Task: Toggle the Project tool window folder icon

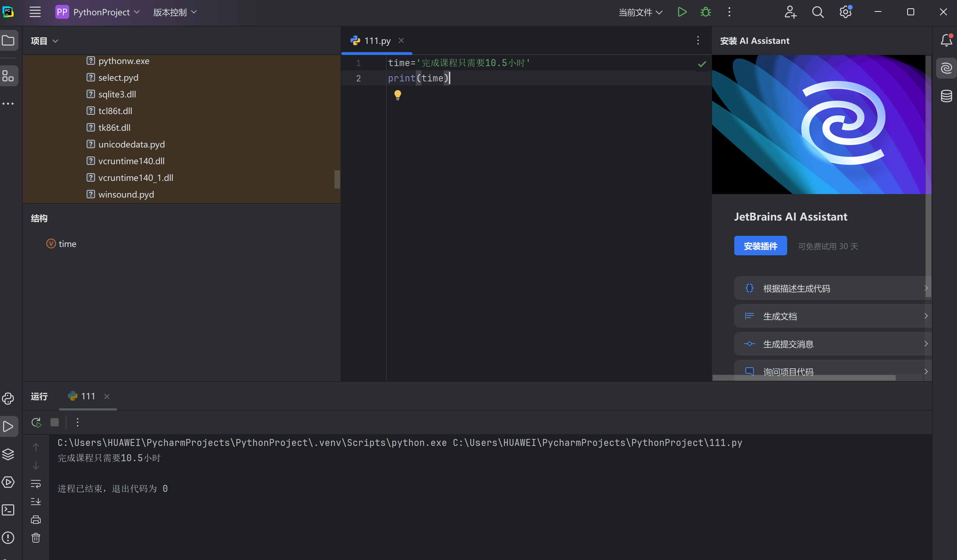Action: pyautogui.click(x=8, y=40)
